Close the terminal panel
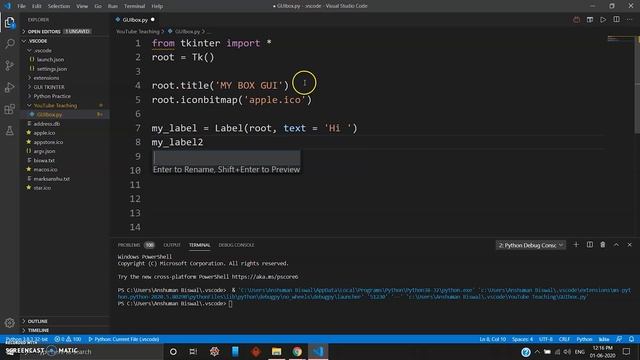This screenshot has height=360, width=640. click(x=629, y=245)
